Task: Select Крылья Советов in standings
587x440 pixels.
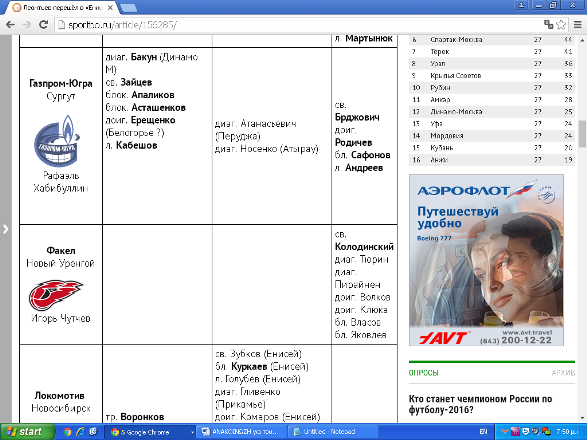Action: tap(492, 75)
